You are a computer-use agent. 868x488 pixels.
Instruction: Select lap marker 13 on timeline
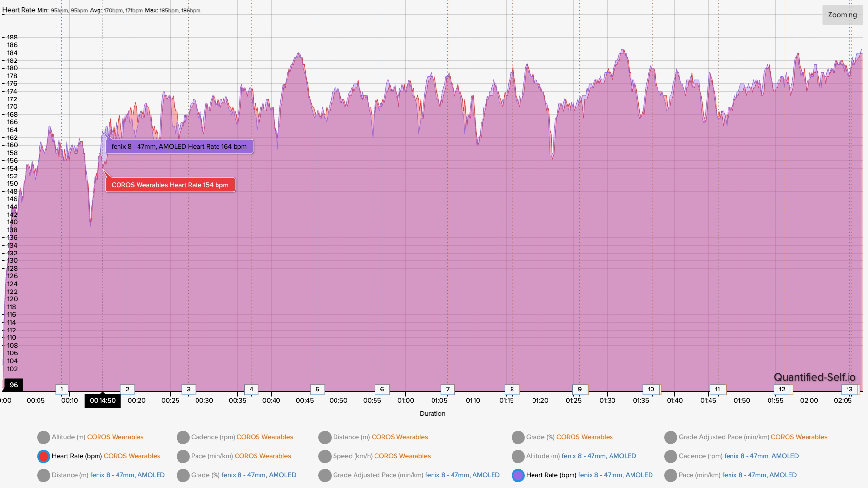(x=849, y=390)
